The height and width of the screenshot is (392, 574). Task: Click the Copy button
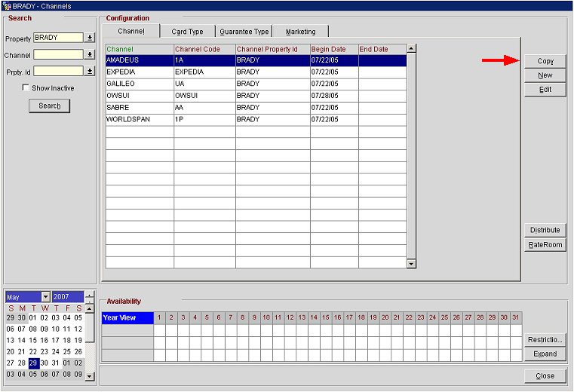pyautogui.click(x=545, y=61)
